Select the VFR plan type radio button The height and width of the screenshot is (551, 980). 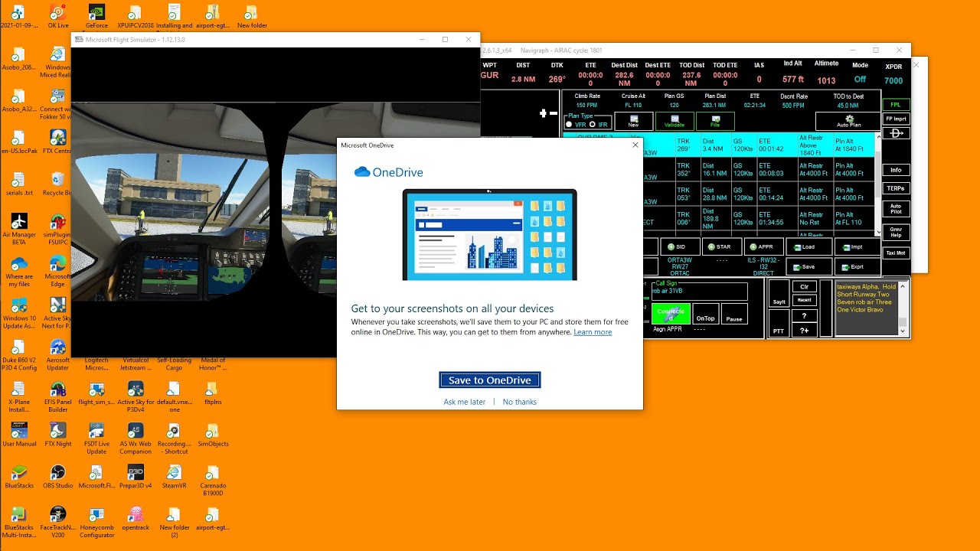[x=569, y=124]
